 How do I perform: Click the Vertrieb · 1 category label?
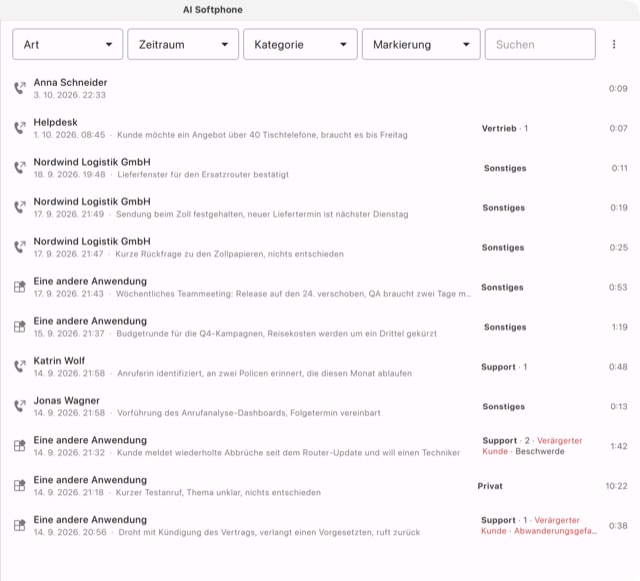(505, 128)
